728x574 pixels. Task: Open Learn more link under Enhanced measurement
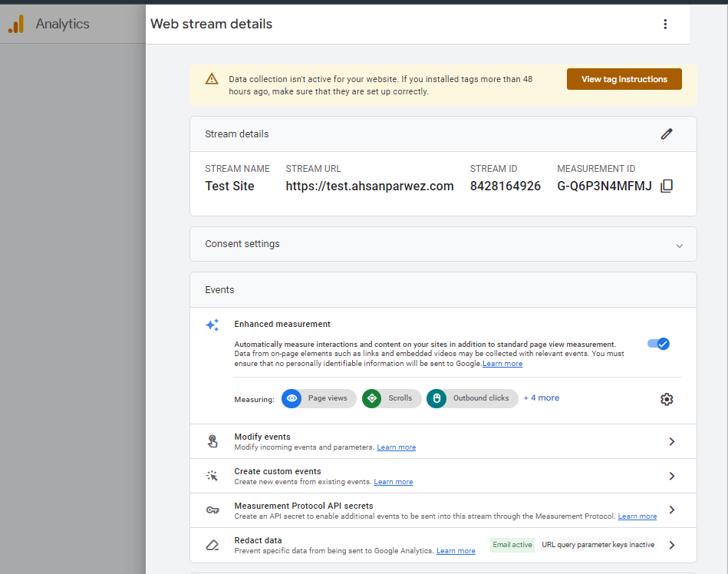[502, 364]
